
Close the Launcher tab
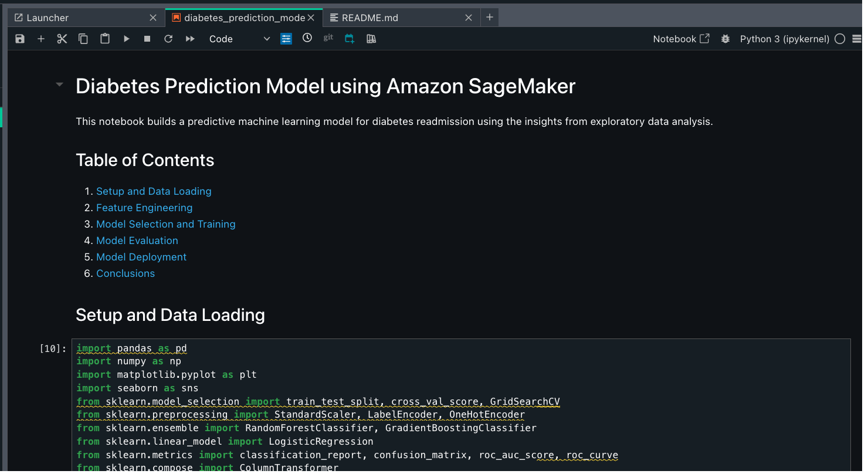coord(153,18)
